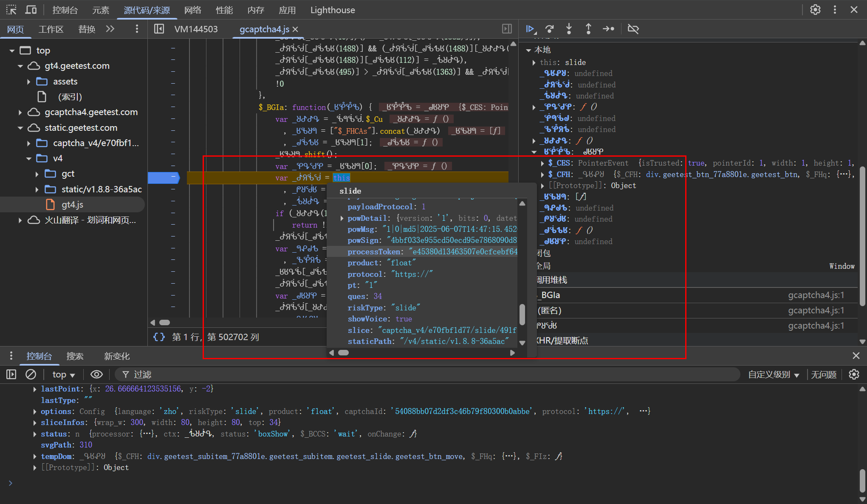Expand the captcha_v4/e70fbf1 folder
Image resolution: width=867 pixels, height=504 pixels.
tap(28, 143)
